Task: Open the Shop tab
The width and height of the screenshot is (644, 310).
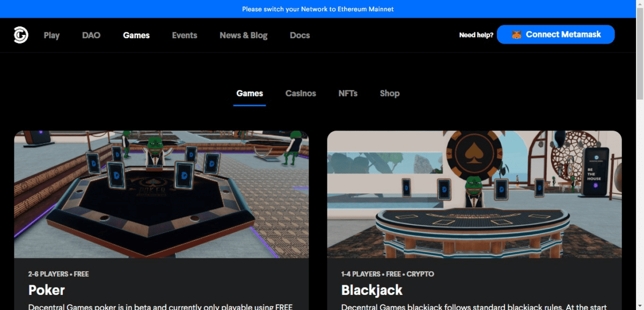Action: [x=390, y=93]
